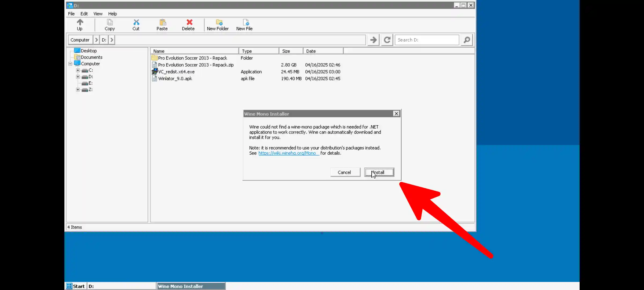Refresh the file listing with the refresh icon
Screen dimensions: 644x290
[x=387, y=40]
